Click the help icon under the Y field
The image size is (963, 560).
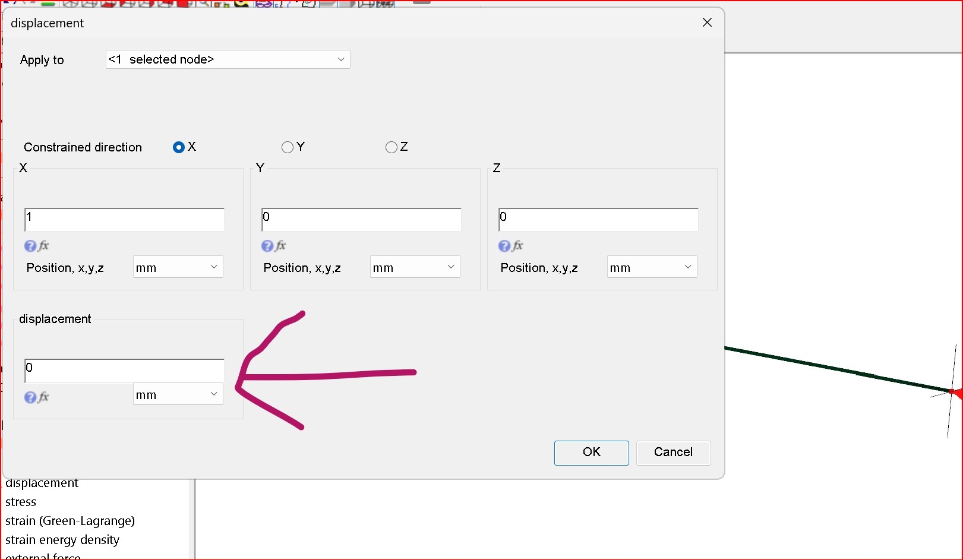point(267,246)
